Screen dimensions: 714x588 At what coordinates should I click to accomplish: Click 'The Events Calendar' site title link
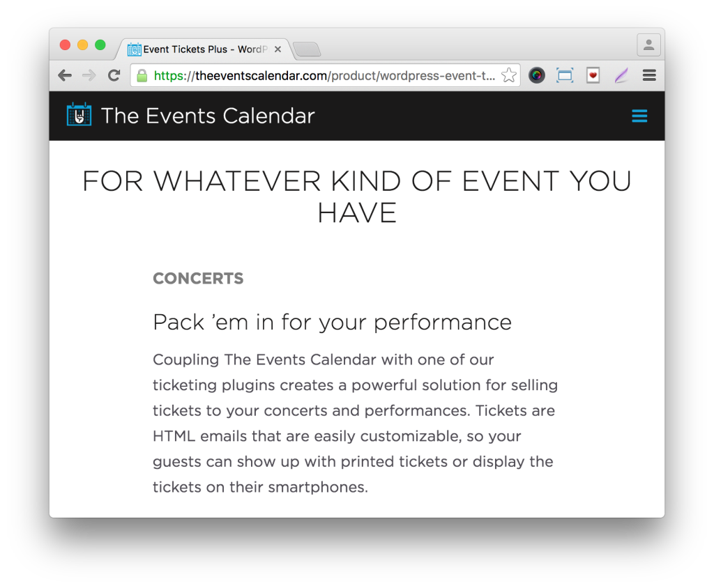pos(207,116)
